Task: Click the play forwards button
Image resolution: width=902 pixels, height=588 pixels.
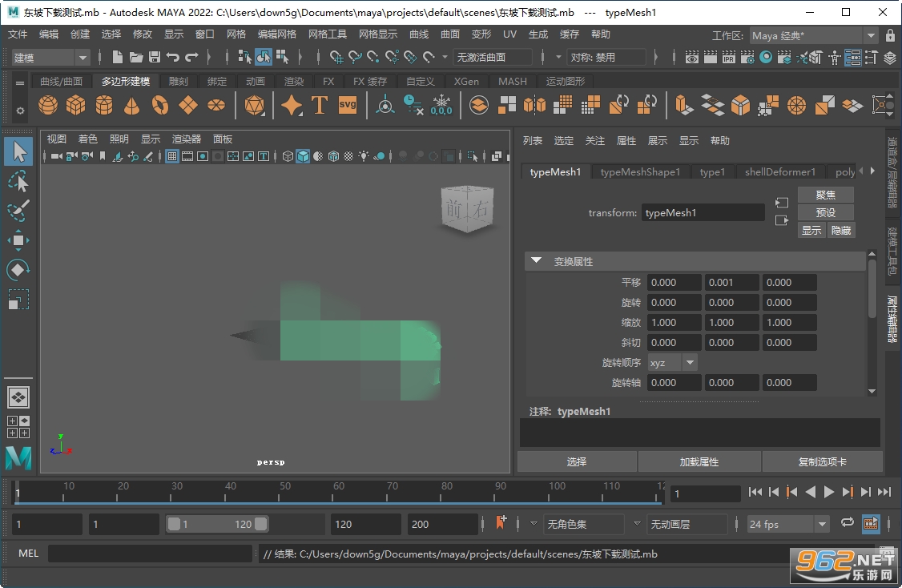Action: pyautogui.click(x=828, y=492)
